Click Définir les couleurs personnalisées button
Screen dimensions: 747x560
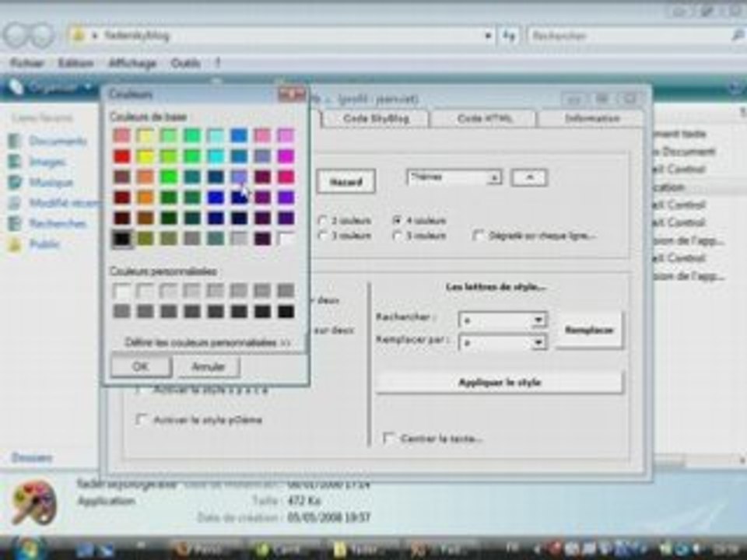[x=208, y=342]
